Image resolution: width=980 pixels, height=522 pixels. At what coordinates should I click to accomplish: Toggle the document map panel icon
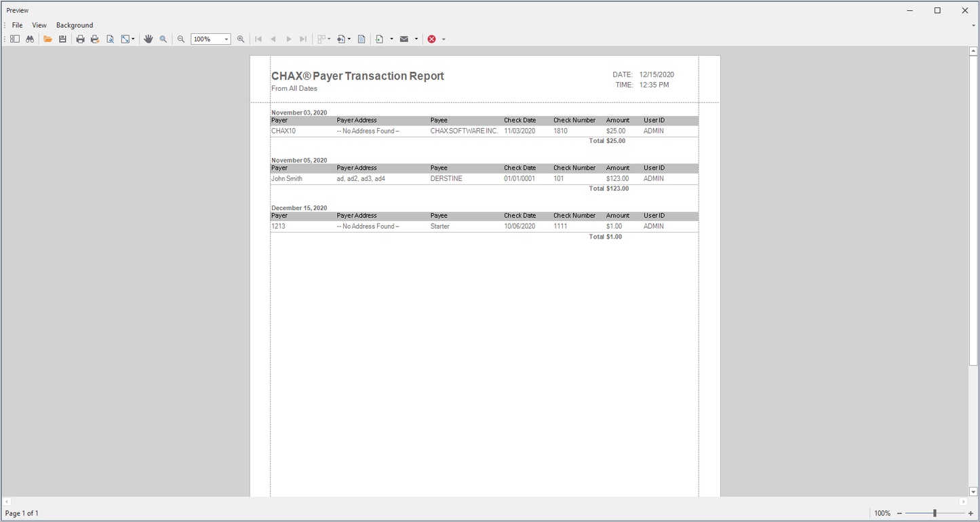pos(14,39)
